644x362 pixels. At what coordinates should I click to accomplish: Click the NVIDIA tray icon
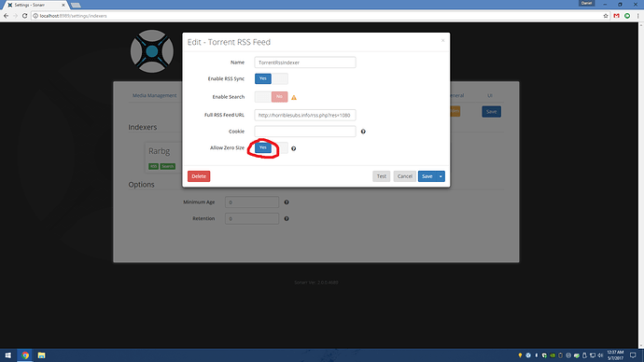[x=553, y=355]
